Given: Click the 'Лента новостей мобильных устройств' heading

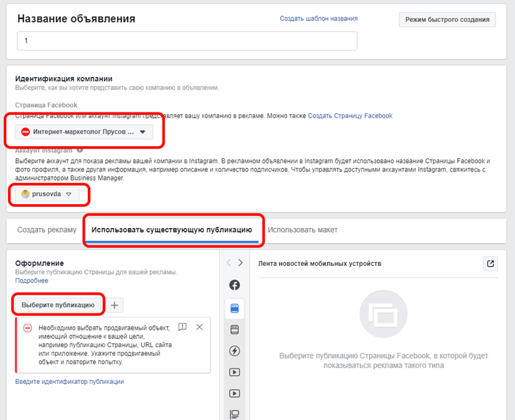Looking at the screenshot, I should [x=320, y=264].
